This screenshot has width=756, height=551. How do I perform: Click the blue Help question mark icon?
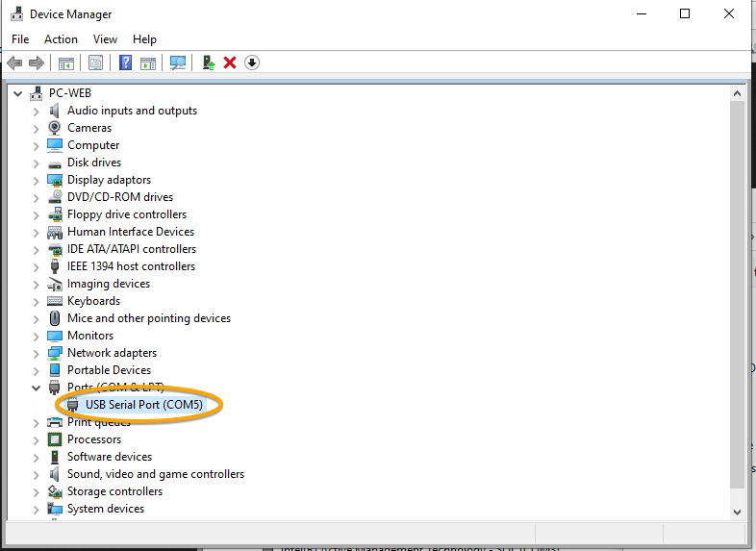[125, 63]
